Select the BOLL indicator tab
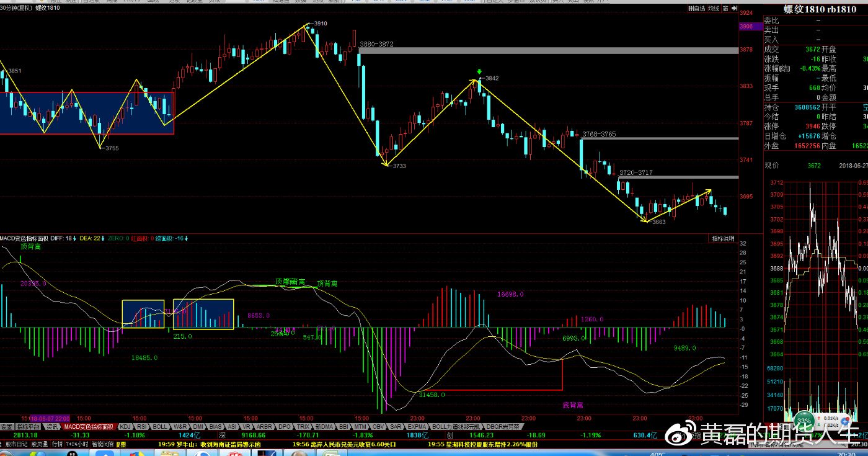Image resolution: width=868 pixels, height=456 pixels. click(x=160, y=427)
